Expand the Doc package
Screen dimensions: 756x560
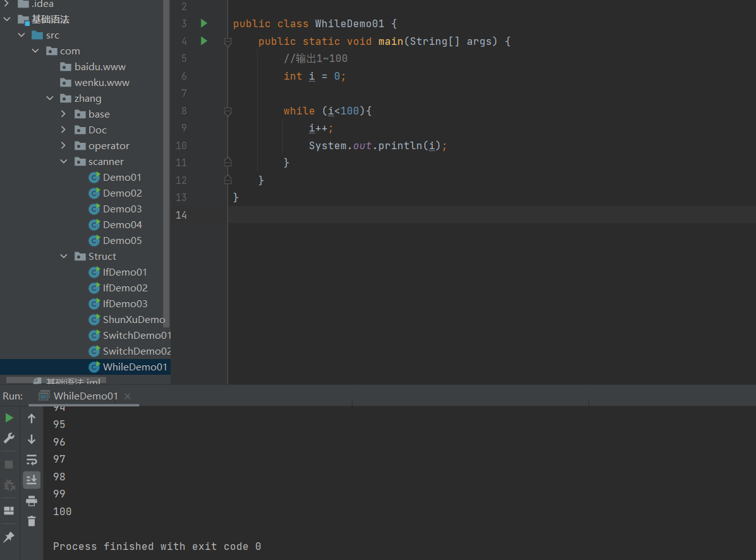coord(63,130)
